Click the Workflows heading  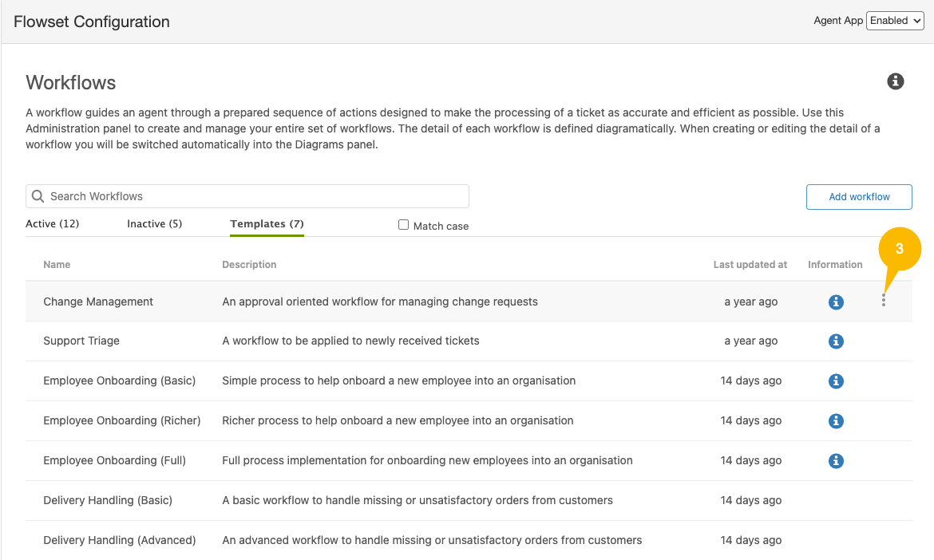point(71,83)
